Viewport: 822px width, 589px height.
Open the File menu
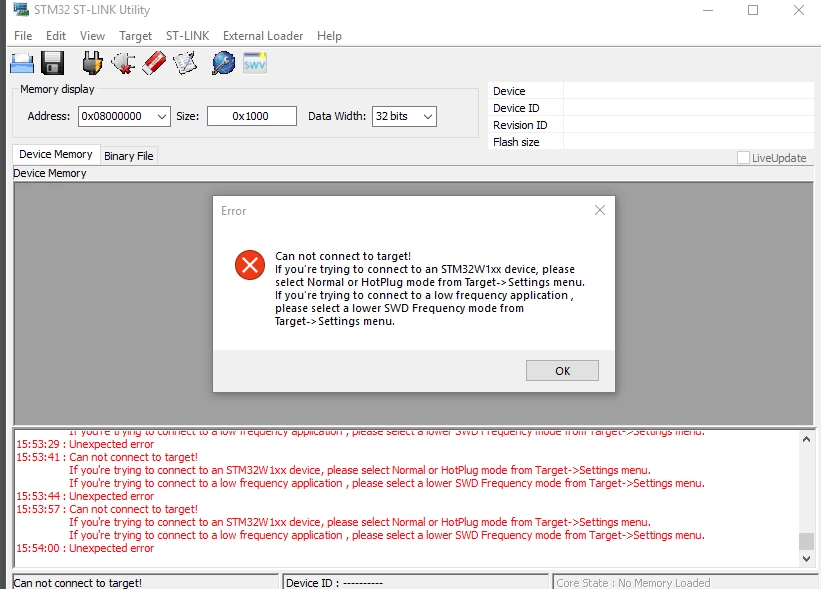coord(23,36)
